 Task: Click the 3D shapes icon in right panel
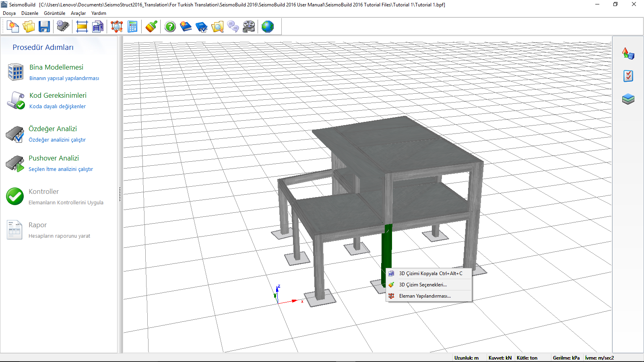pyautogui.click(x=628, y=53)
